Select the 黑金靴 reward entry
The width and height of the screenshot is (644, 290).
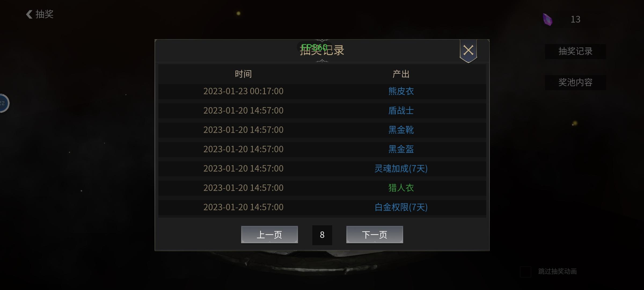point(401,130)
